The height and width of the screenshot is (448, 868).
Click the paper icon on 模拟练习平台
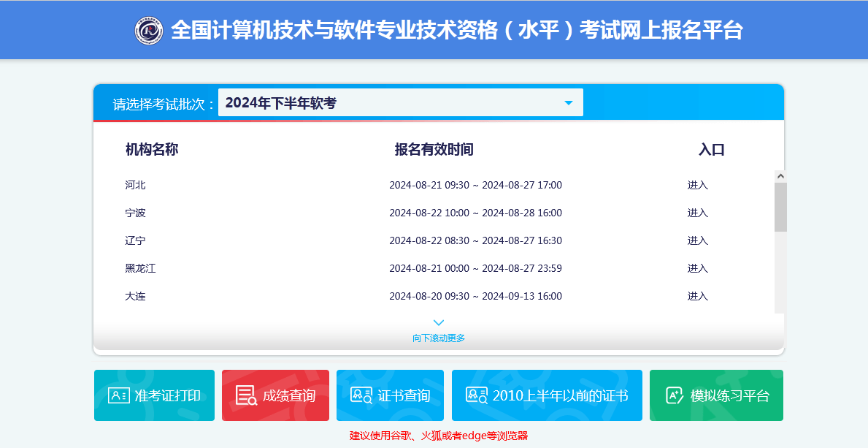tap(675, 395)
